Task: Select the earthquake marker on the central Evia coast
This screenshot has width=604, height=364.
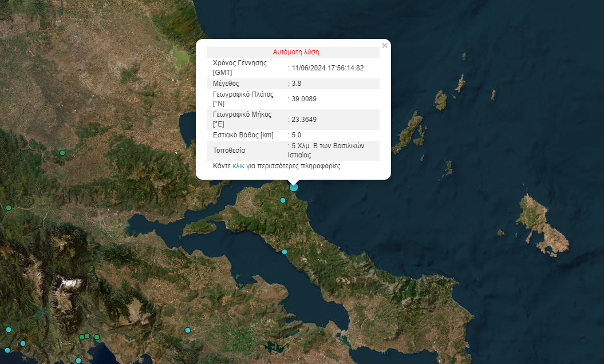Action: click(285, 252)
